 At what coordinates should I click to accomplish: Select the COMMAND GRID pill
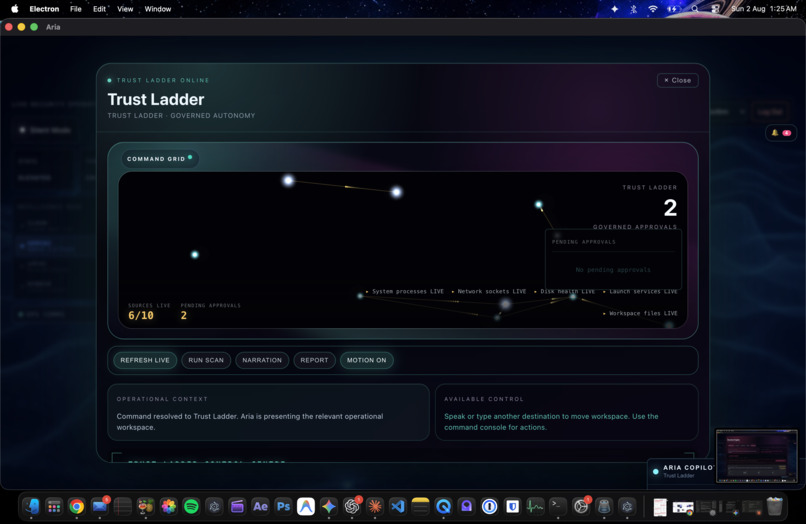[159, 158]
